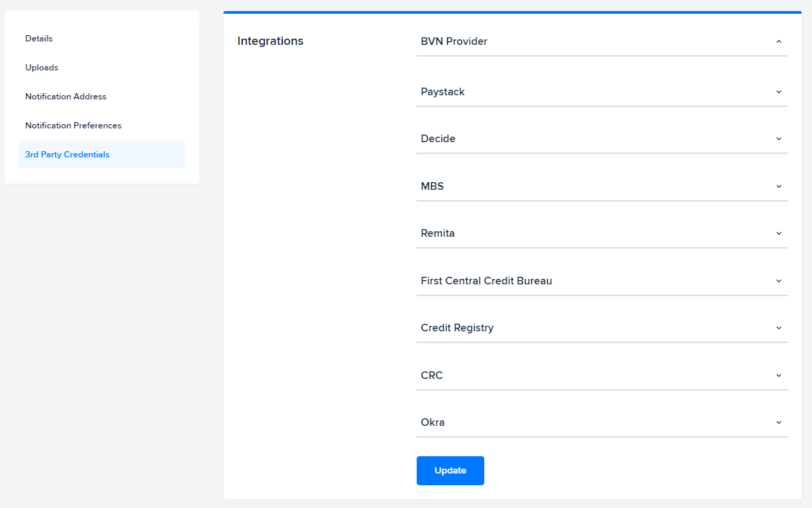The width and height of the screenshot is (812, 508).
Task: Expand the MBS chevron arrow
Action: (x=778, y=186)
